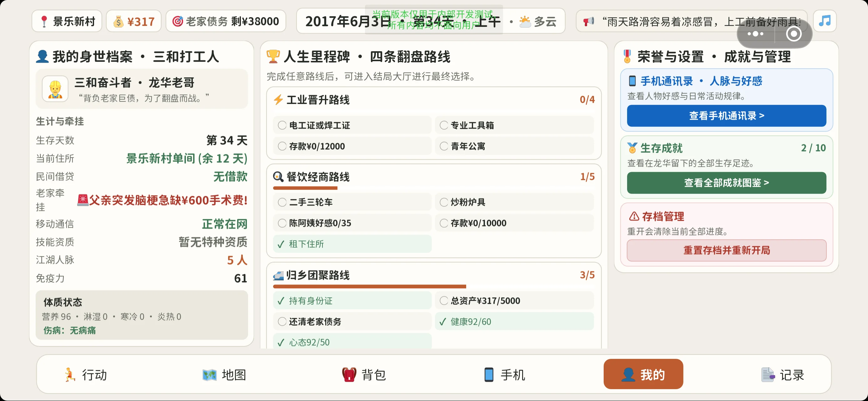Click the megaphone announcement icon

[588, 22]
